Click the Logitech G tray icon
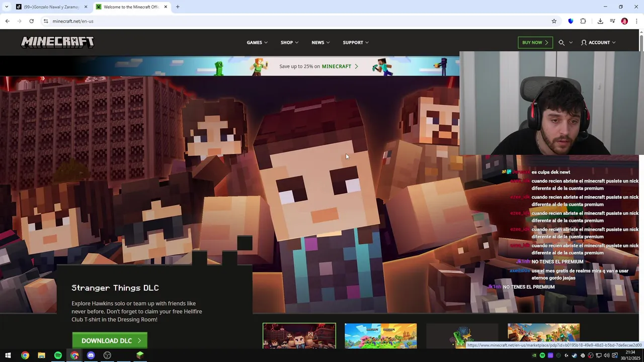This screenshot has width=644, height=362. click(x=567, y=355)
